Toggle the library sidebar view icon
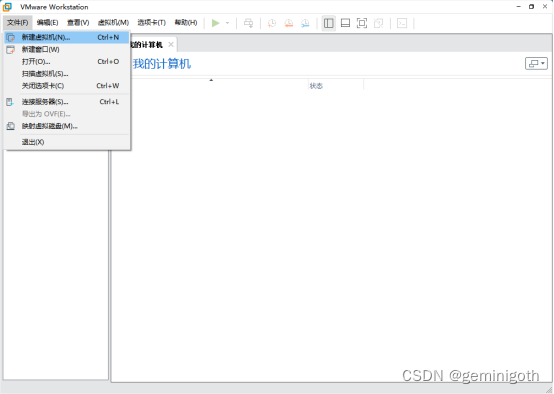The width and height of the screenshot is (554, 394). click(x=329, y=23)
